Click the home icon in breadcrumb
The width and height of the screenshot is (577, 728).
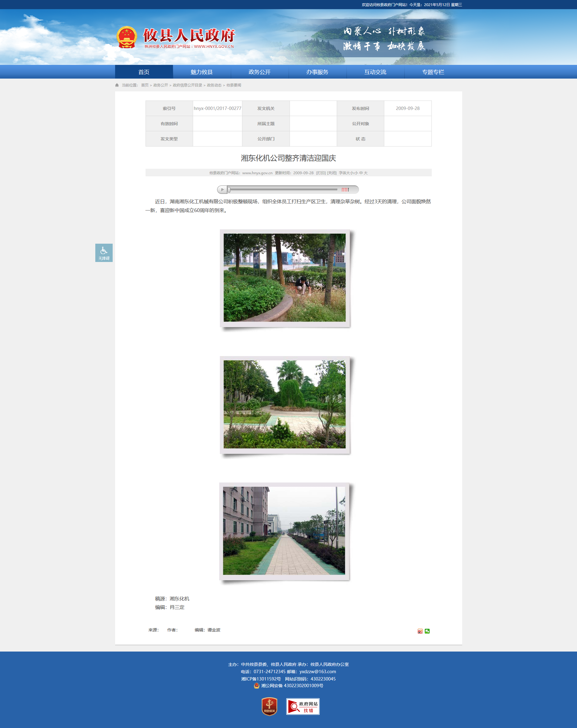(117, 85)
